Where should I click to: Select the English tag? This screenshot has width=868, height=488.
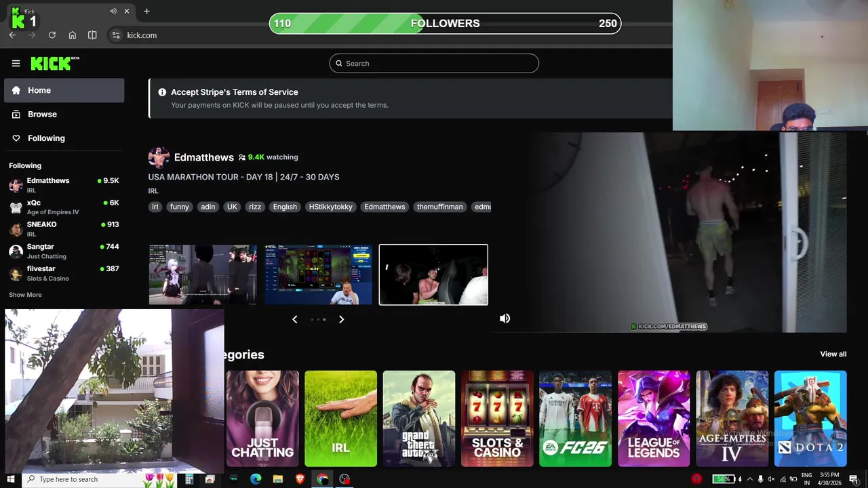tap(285, 207)
